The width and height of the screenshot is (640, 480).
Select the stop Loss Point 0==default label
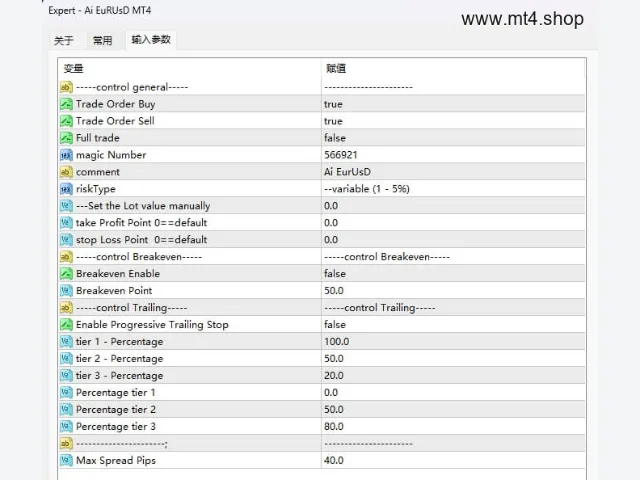point(142,240)
